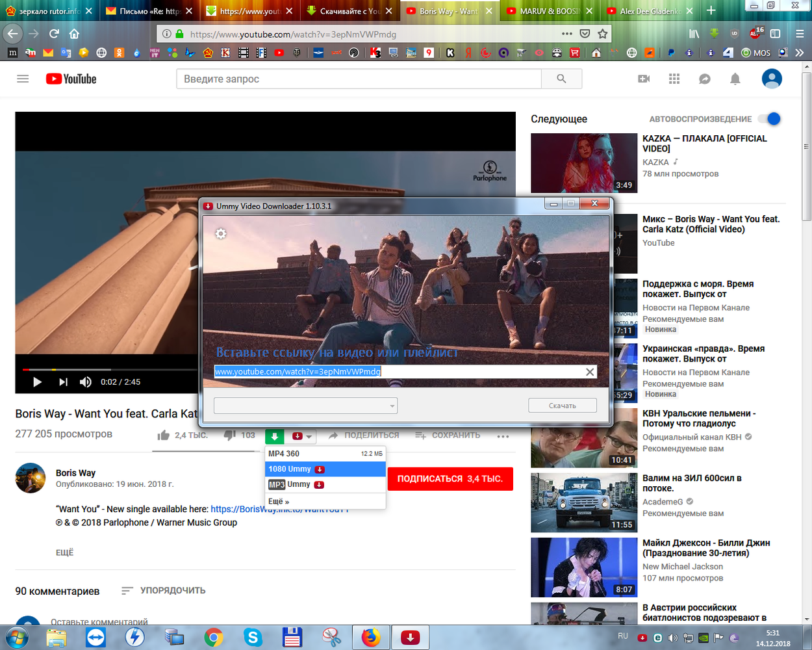The height and width of the screenshot is (650, 812).
Task: Show more bookmarks toolbar overflow chevron
Action: click(800, 53)
